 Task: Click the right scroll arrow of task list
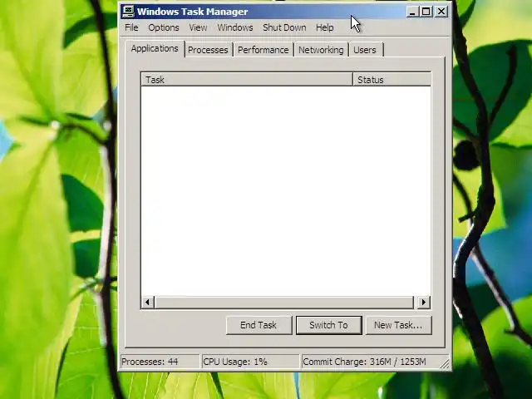(423, 302)
